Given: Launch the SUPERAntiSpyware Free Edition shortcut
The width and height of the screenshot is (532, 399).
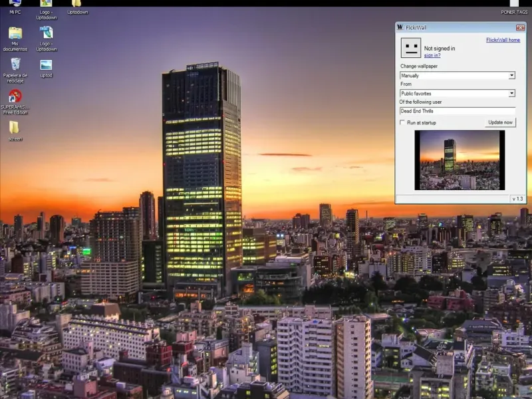Looking at the screenshot, I should [x=15, y=96].
